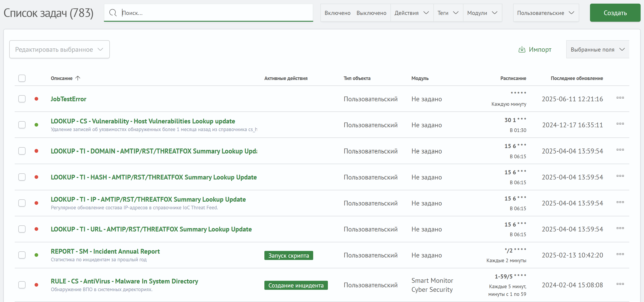Expand the Действия dropdown
Viewport: 644px width, 302px height.
pos(411,13)
